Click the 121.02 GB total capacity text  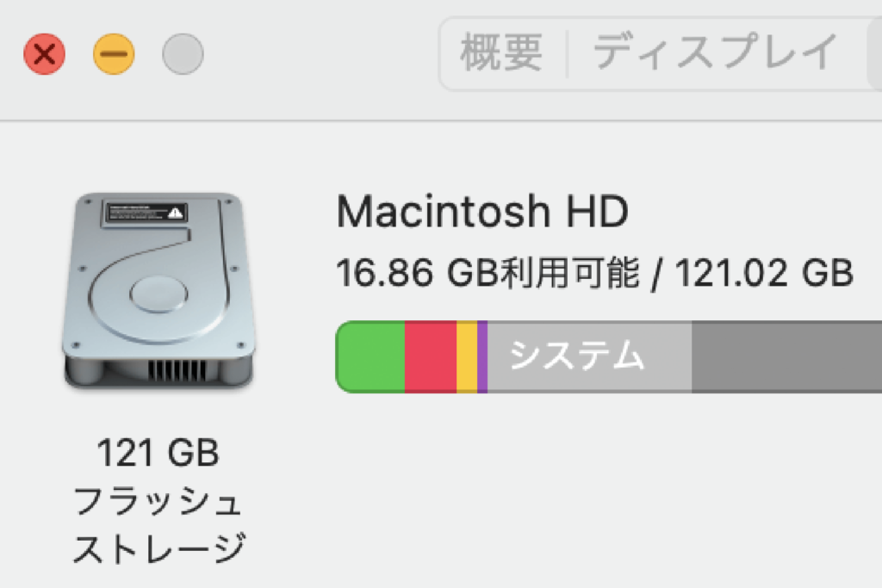tap(764, 275)
